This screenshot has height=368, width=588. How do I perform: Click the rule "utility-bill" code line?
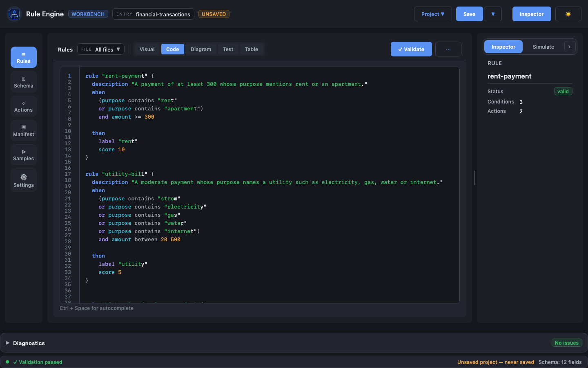tap(120, 174)
